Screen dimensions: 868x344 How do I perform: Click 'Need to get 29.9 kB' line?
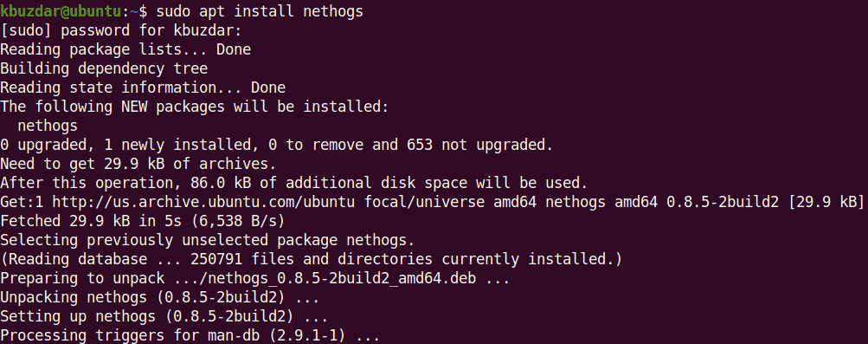pos(138,164)
